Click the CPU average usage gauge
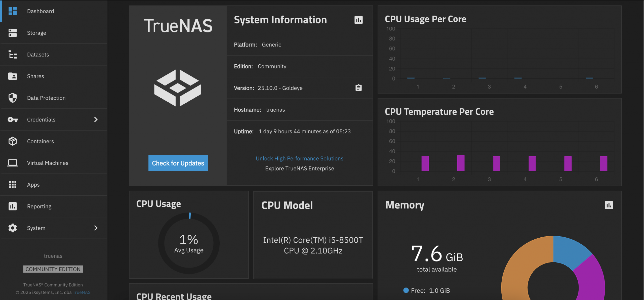 pyautogui.click(x=189, y=243)
